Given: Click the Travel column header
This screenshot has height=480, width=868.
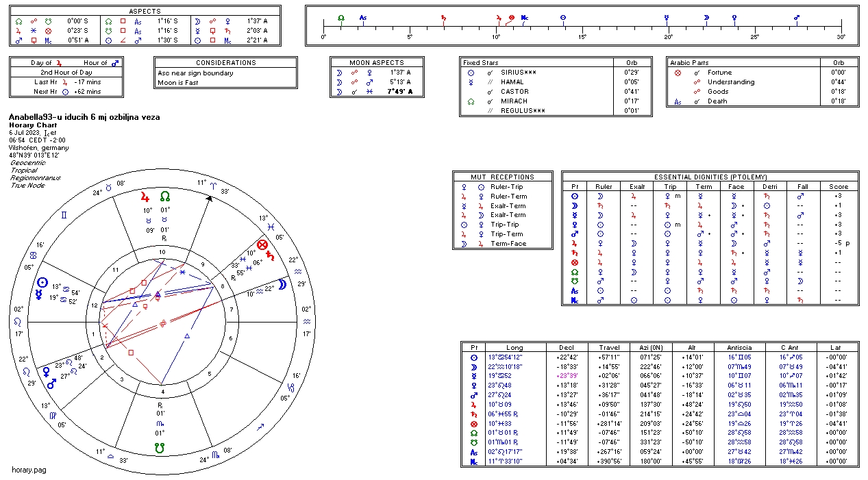Looking at the screenshot, I should click(609, 348).
